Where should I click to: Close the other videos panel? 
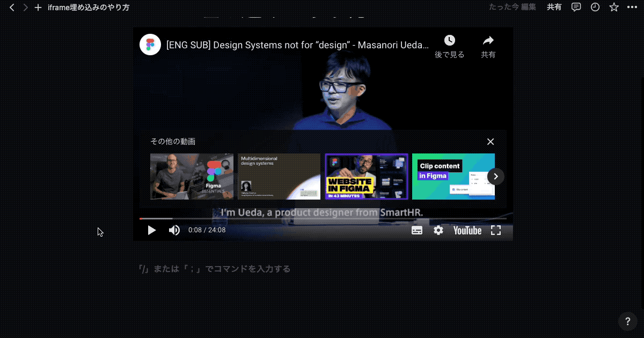tap(490, 142)
